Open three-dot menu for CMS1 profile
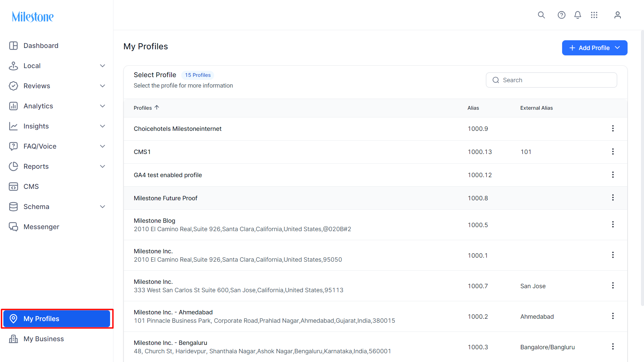Viewport: 644px width, 362px height. point(613,152)
